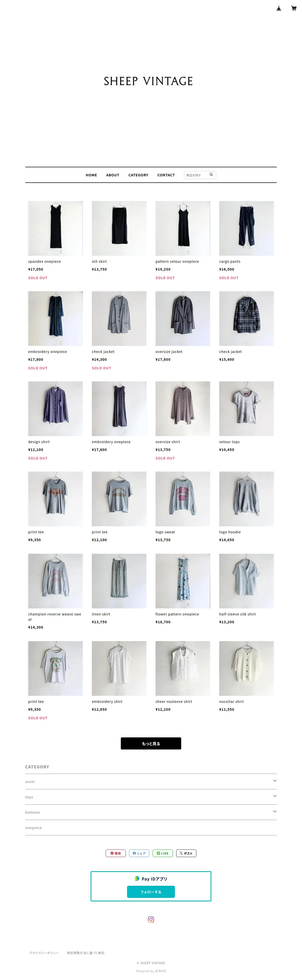This screenshot has height=980, width=302.
Task: Post to X with ポスト button
Action: click(x=186, y=853)
